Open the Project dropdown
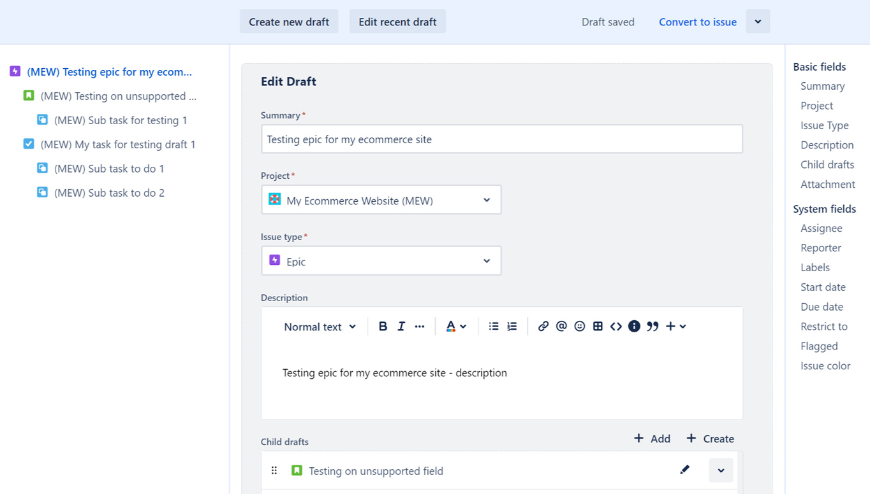870x494 pixels. click(x=381, y=200)
